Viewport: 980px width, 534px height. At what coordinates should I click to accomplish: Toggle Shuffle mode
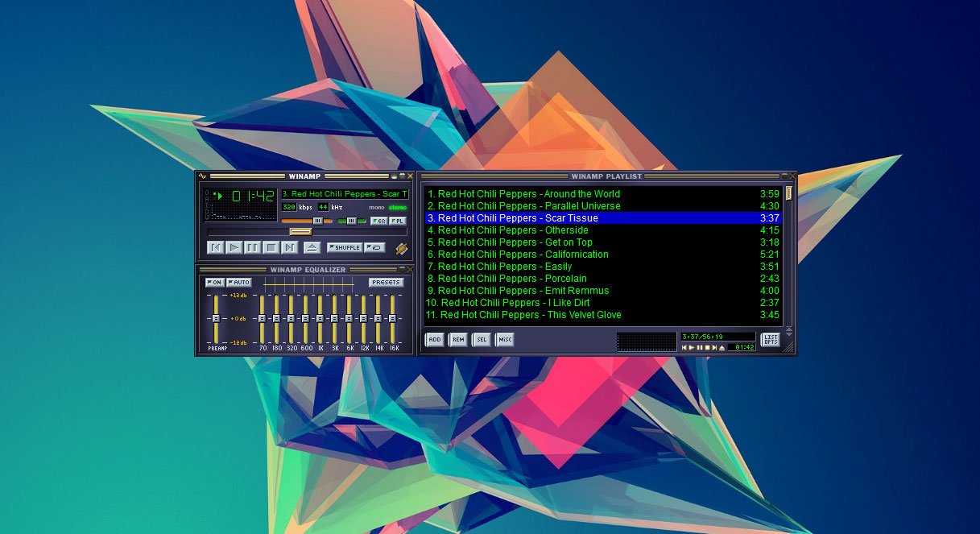point(345,248)
